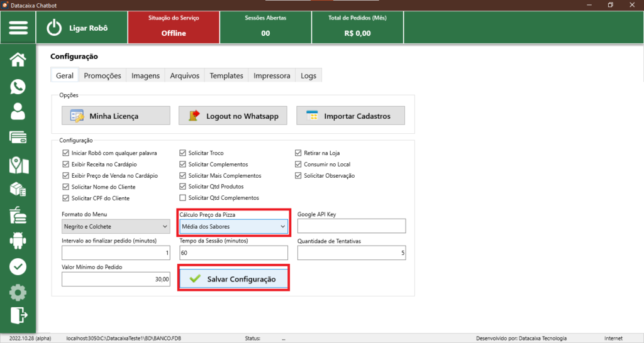The image size is (644, 343).
Task: Click the 'Ligar Robô' power button
Action: 56,28
